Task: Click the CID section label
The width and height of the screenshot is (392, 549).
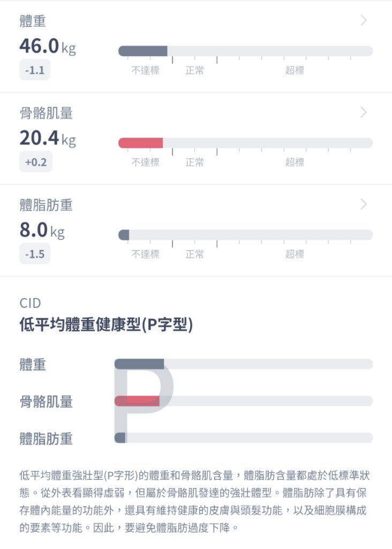Action: 30,303
